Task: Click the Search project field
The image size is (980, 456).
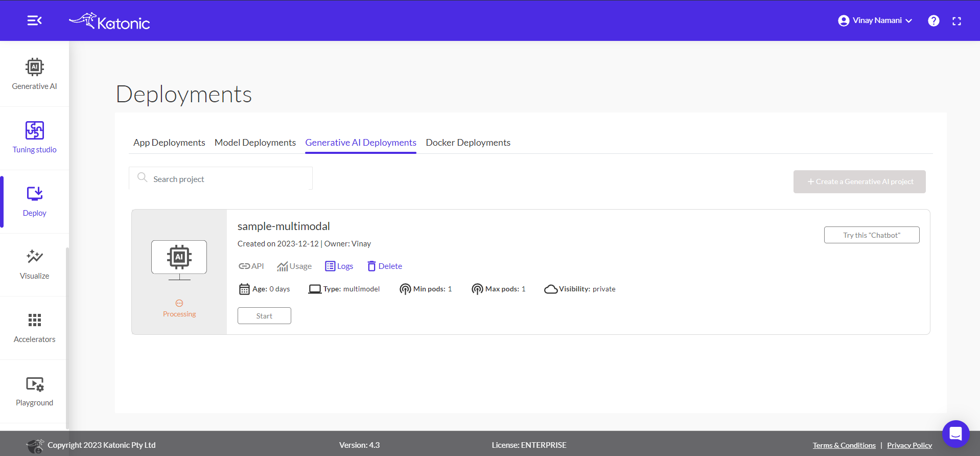Action: click(221, 178)
